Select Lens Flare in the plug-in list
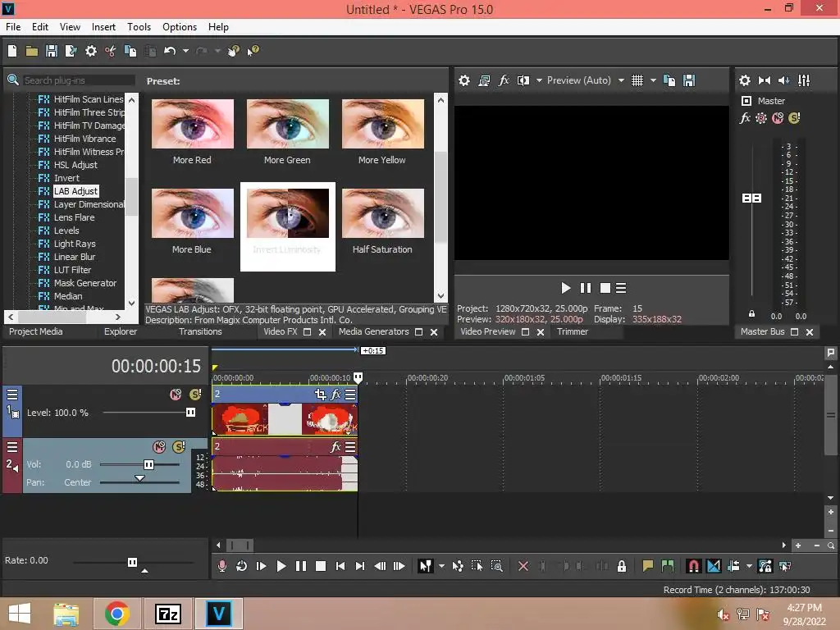 74,217
